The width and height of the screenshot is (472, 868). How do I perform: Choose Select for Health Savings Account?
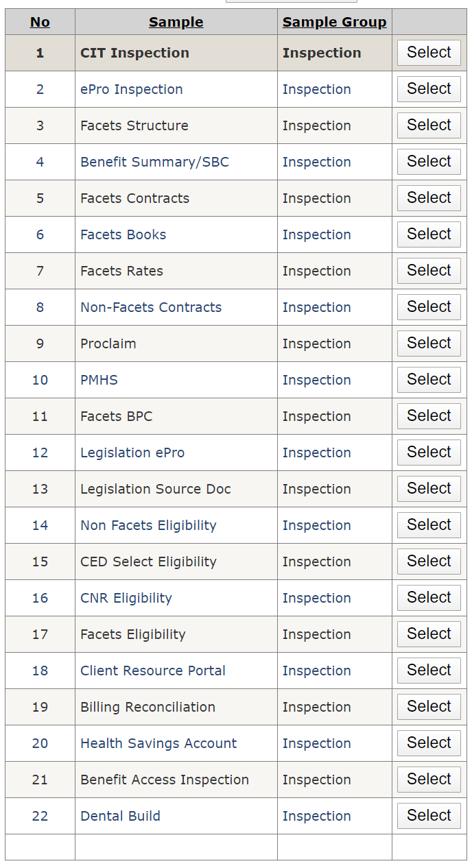429,743
